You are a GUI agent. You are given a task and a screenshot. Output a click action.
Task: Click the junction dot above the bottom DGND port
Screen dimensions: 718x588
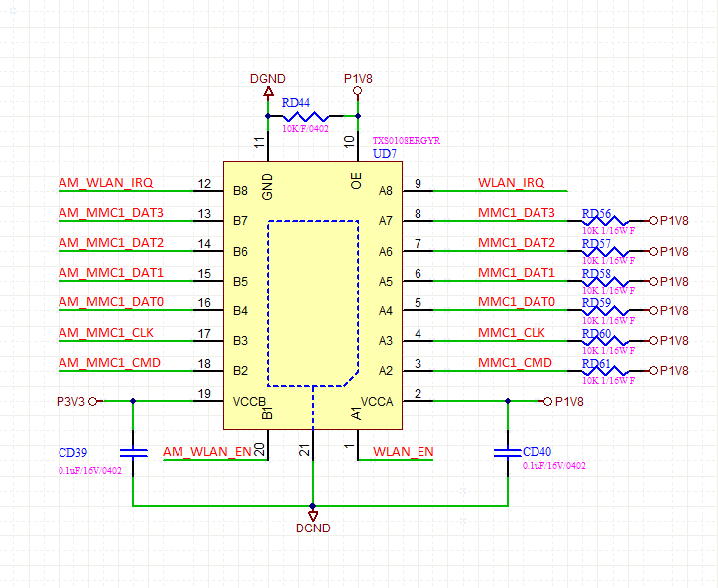[313, 506]
